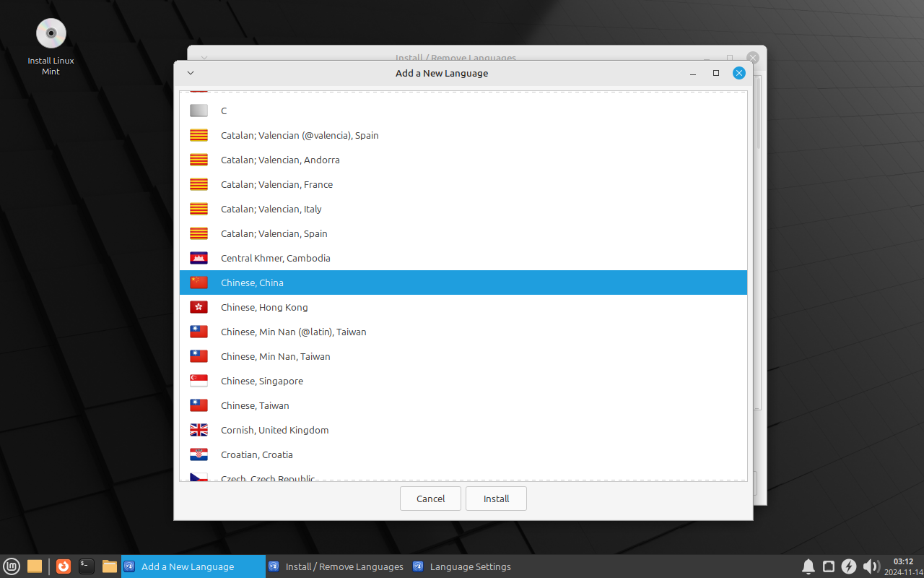Select the Chinese, Min Nan, Taiwan row
This screenshot has width=924, height=578.
[463, 356]
